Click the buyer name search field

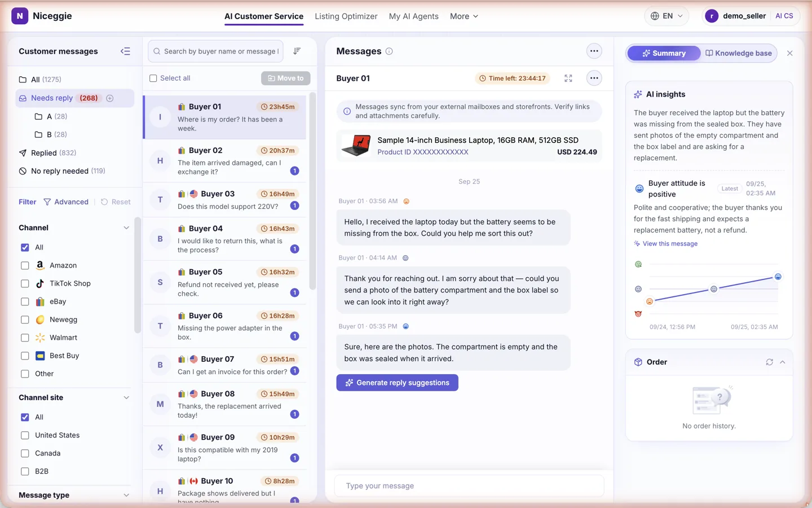tap(215, 51)
